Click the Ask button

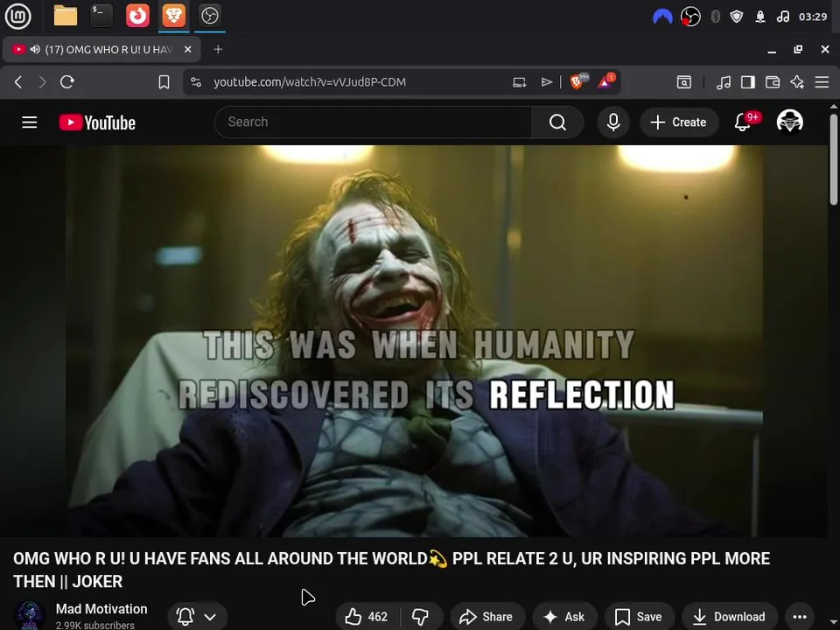[x=564, y=617]
